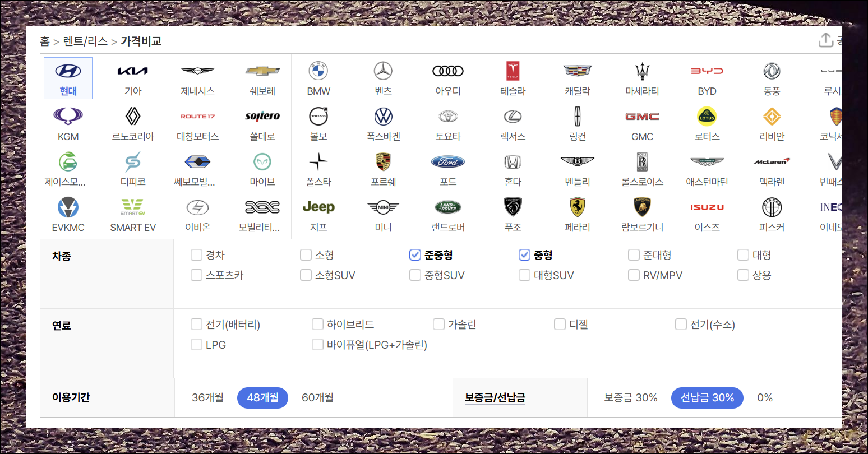The height and width of the screenshot is (454, 868).
Task: Choose the Kia (기아) brand logo
Action: pos(133,71)
